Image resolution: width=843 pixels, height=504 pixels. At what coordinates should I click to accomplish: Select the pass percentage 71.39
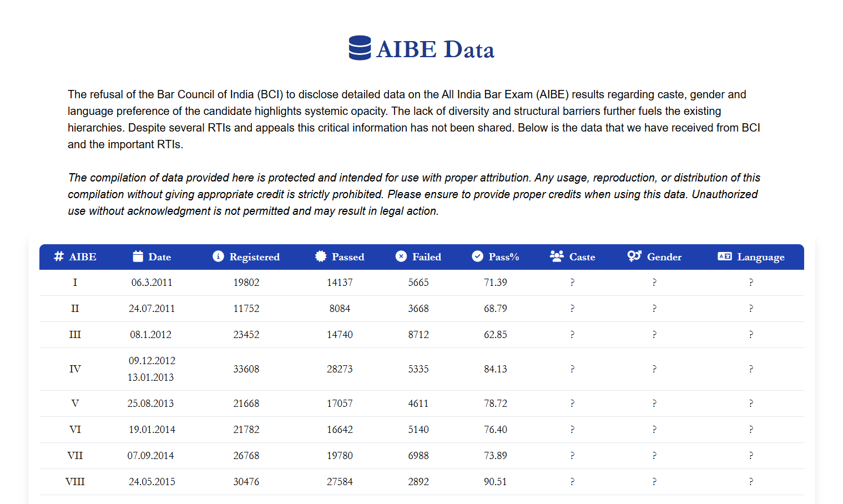(x=496, y=283)
